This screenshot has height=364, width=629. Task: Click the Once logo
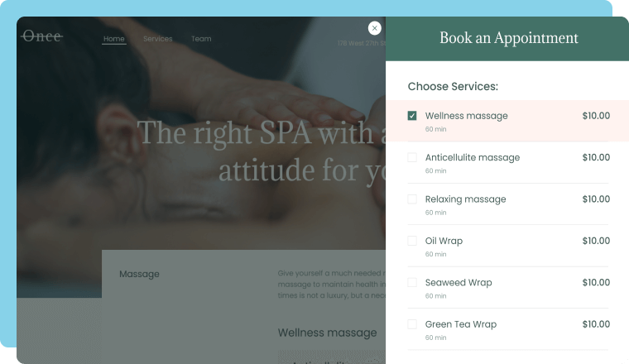42,36
